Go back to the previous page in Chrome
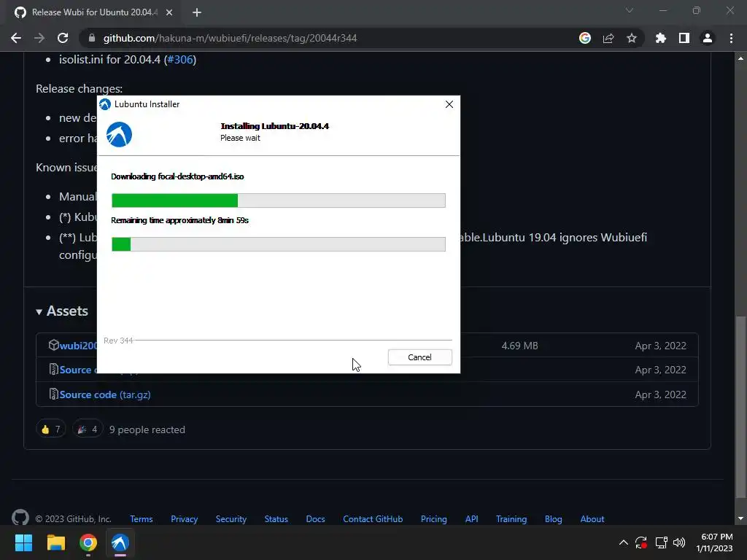The height and width of the screenshot is (560, 747). click(16, 38)
